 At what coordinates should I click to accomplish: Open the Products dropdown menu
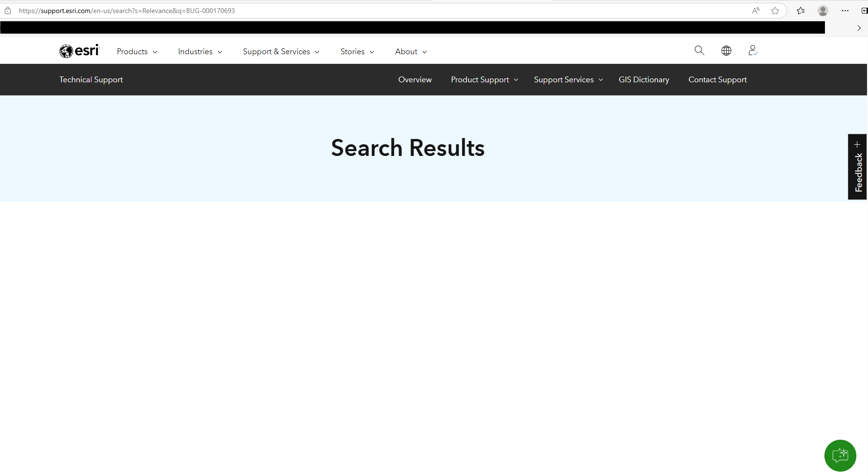[133, 51]
